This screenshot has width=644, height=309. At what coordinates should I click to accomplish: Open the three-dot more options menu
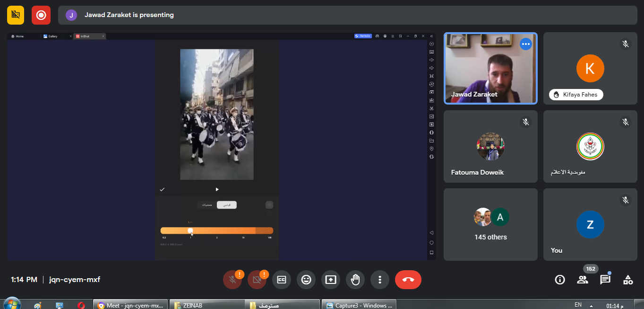[380, 280]
